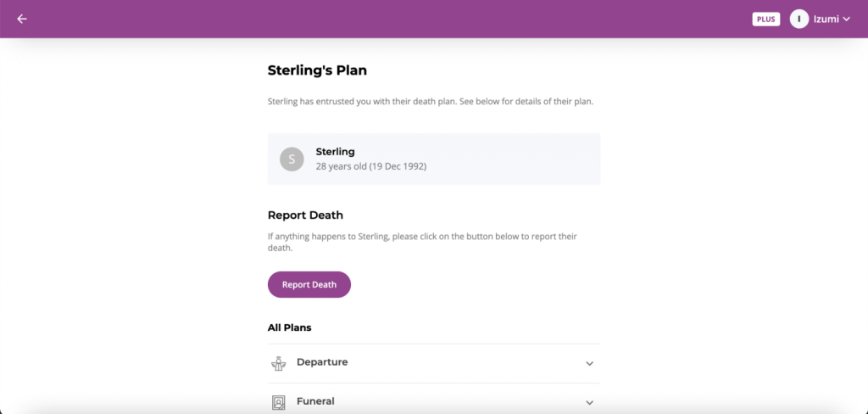Click the circular 'I' user avatar
Viewport: 868px width, 414px height.
tap(798, 19)
